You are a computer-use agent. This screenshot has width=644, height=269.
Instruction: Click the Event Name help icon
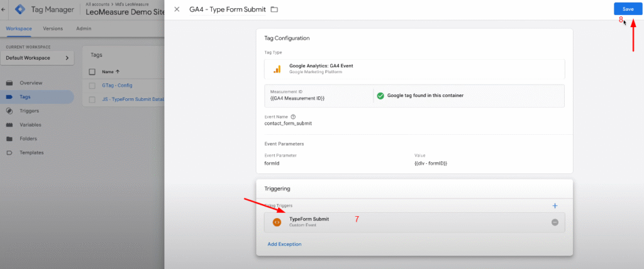[293, 117]
